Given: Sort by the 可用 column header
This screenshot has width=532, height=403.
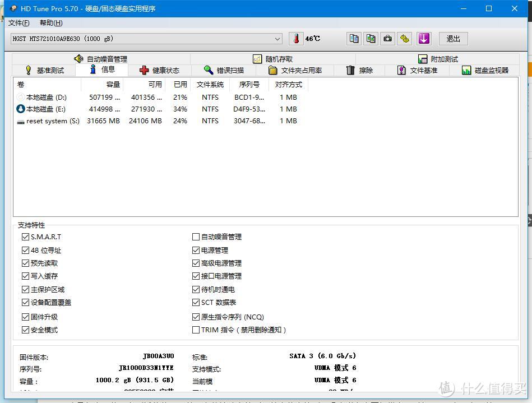Looking at the screenshot, I should (144, 85).
